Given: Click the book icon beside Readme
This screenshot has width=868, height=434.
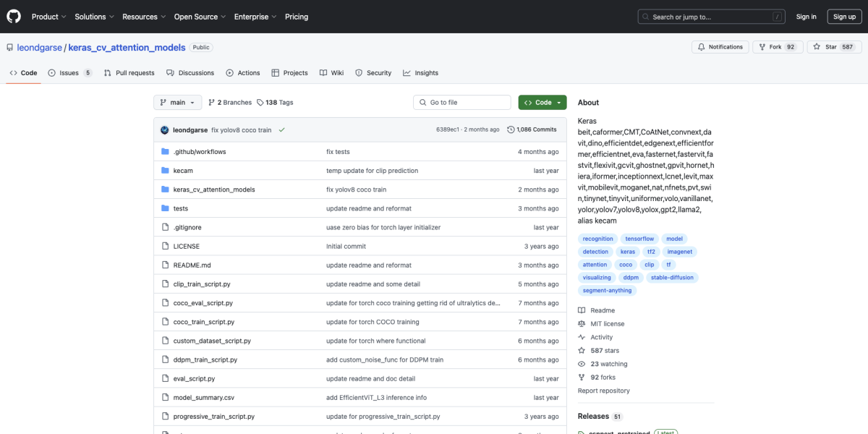Looking at the screenshot, I should click(x=582, y=311).
